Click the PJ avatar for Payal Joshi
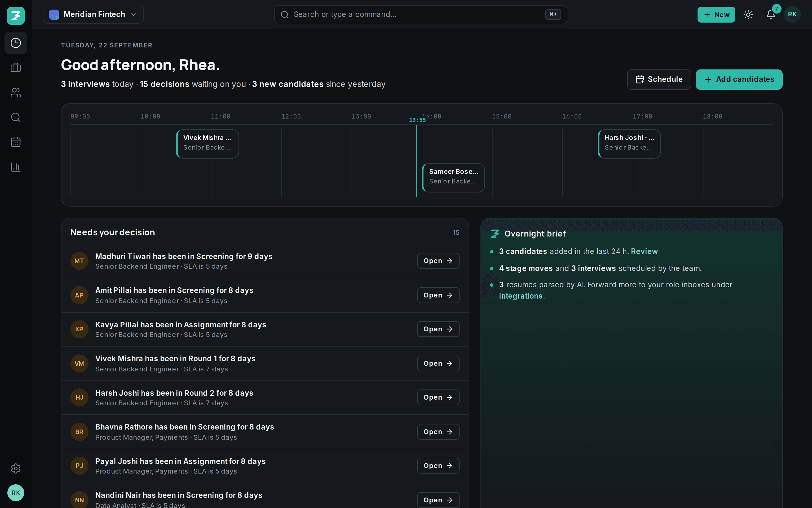Viewport: 812px width, 508px height. tap(79, 465)
